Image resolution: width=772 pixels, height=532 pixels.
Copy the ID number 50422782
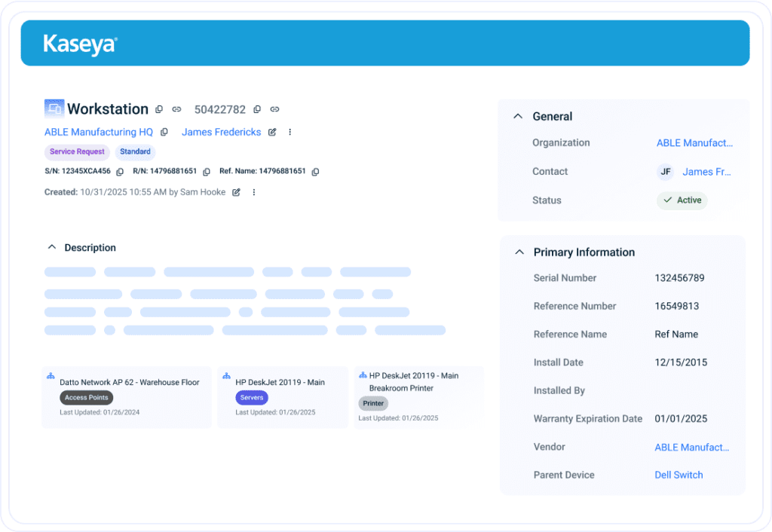click(257, 109)
